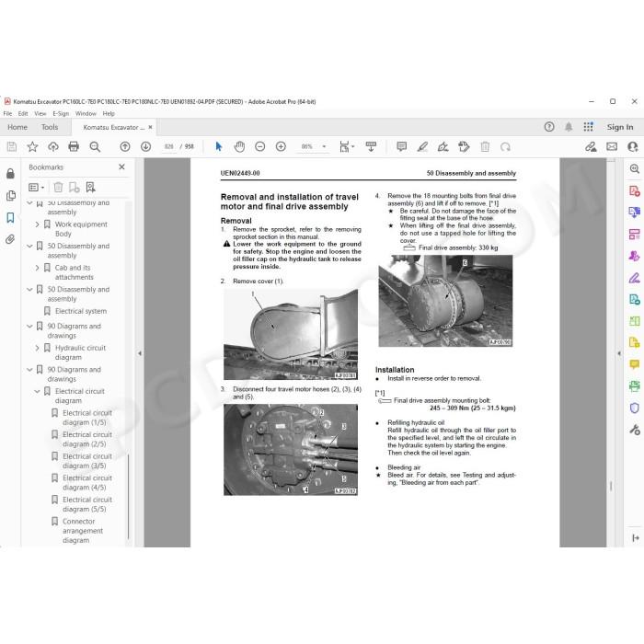Click the security lock icon in sidebar
This screenshot has height=644, width=644.
11,173
